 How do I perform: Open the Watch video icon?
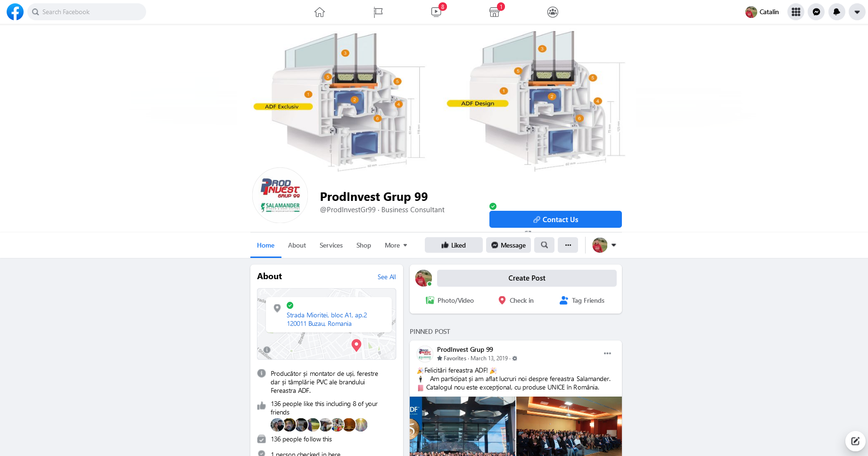[x=436, y=12]
